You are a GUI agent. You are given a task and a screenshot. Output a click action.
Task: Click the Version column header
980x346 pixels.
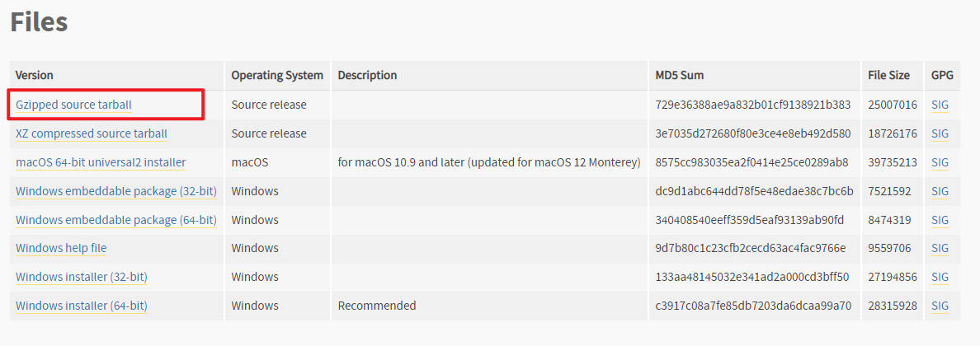point(35,75)
